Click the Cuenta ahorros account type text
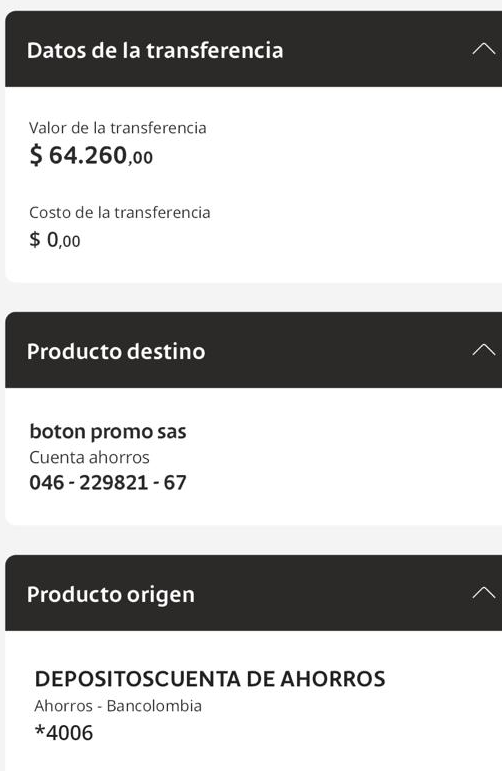502x771 pixels. (89, 457)
